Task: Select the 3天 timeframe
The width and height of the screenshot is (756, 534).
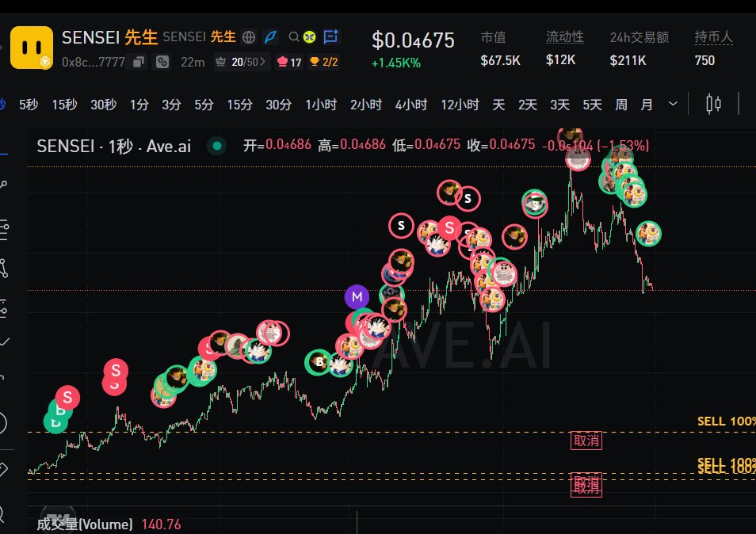Action: click(559, 105)
